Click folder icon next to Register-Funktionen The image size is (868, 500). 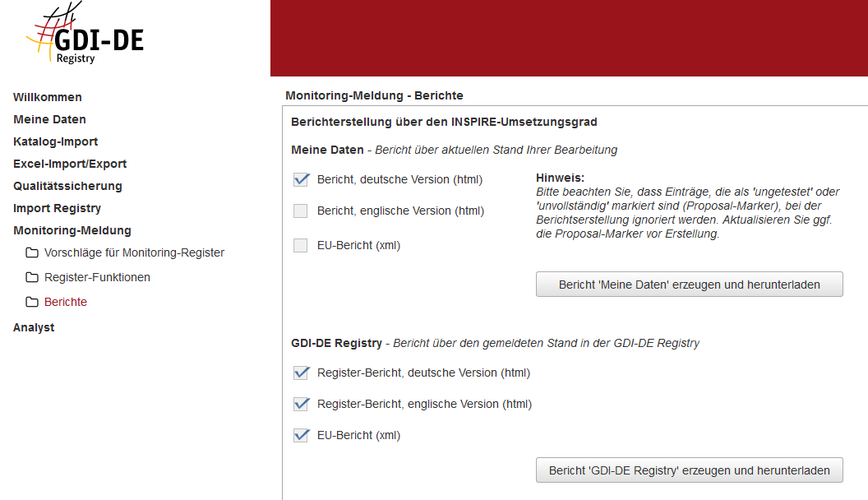tap(32, 277)
